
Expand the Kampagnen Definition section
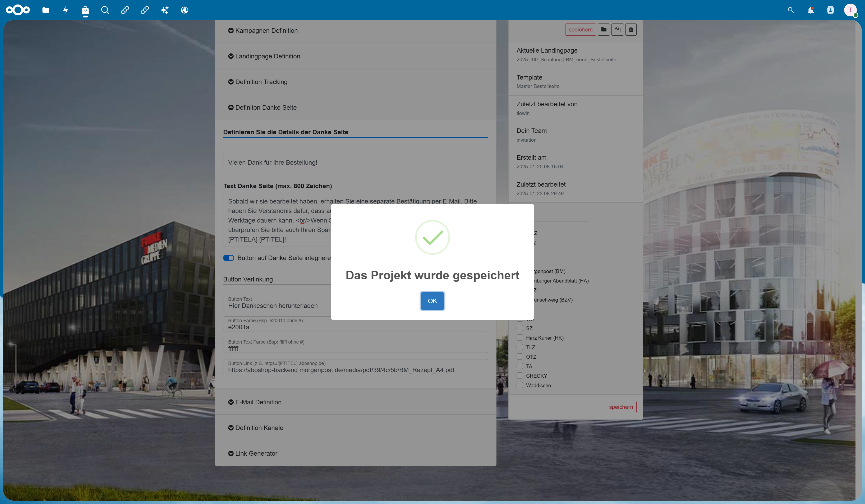tap(355, 31)
